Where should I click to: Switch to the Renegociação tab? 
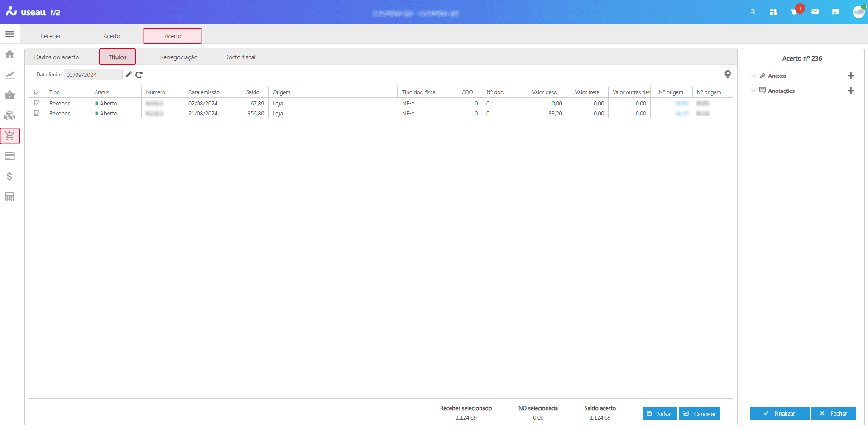tap(178, 57)
